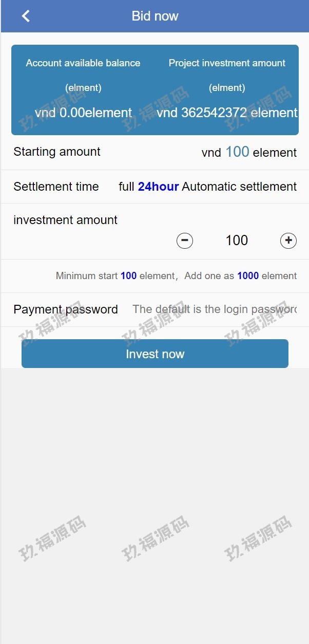The image size is (309, 644).
Task: Select the Account available balance heading
Action: coord(83,63)
